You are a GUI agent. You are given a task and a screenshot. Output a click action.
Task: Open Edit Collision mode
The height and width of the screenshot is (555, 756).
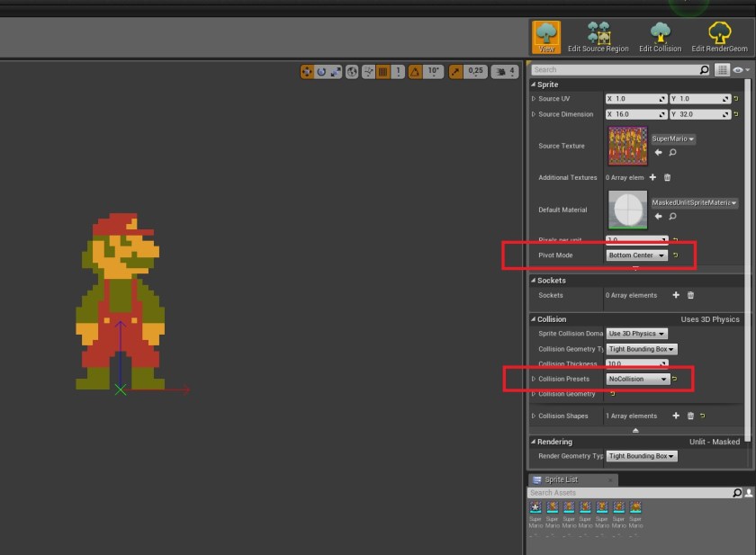(660, 34)
